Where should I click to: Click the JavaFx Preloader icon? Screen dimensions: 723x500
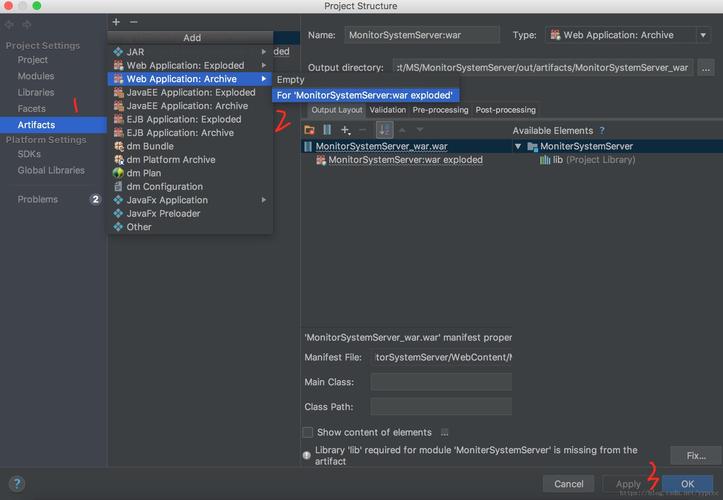point(119,214)
